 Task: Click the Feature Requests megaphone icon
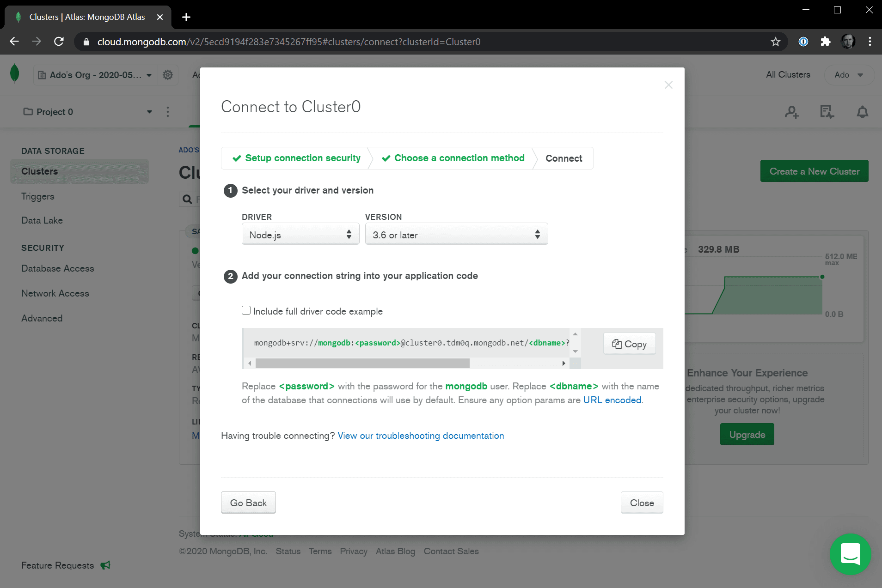point(105,565)
